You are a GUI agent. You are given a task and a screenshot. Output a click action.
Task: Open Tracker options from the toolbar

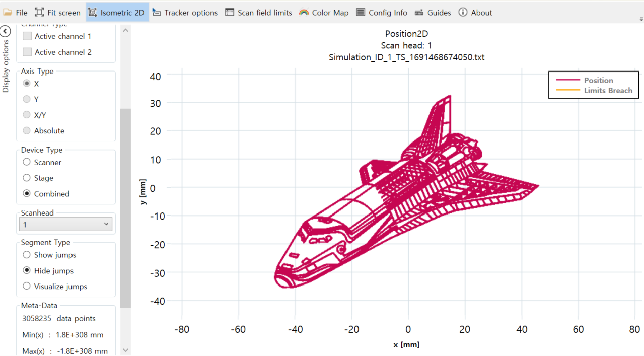point(157,13)
